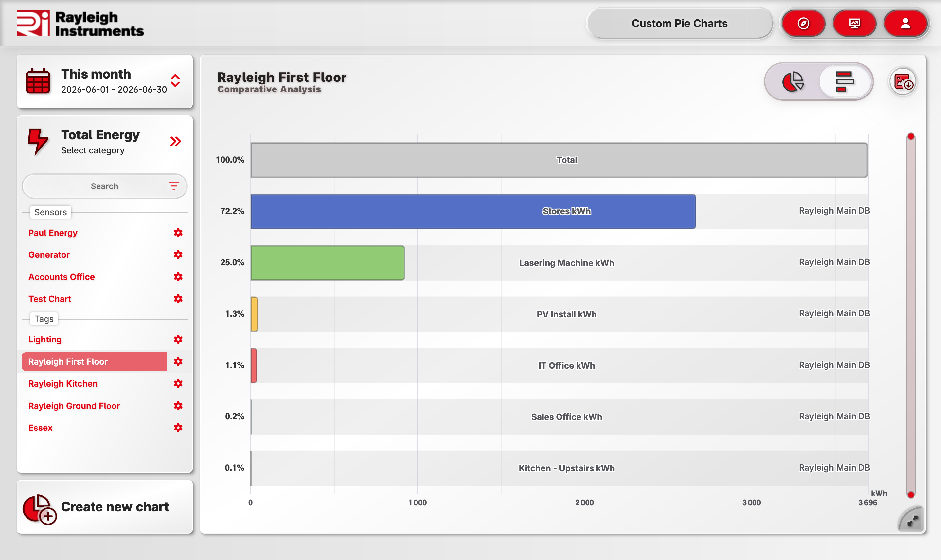The image size is (941, 560).
Task: Open the Custom Pie Charts page title
Action: point(680,24)
